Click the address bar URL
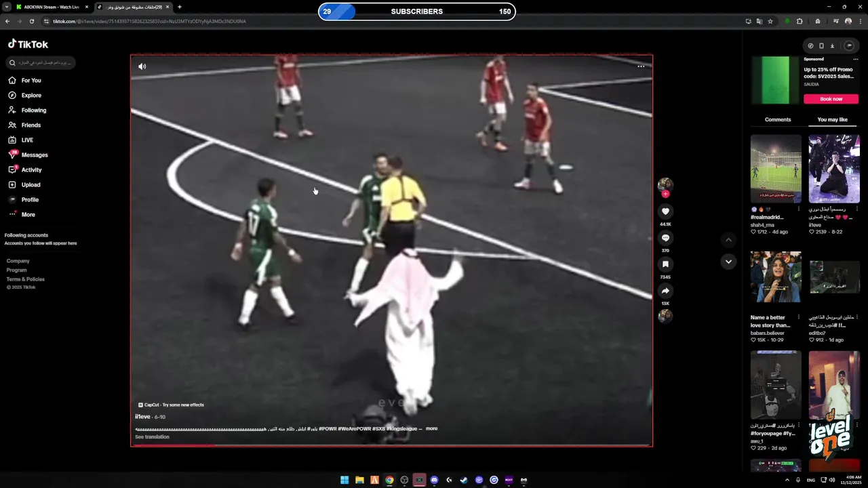This screenshot has width=868, height=488. pos(149,21)
